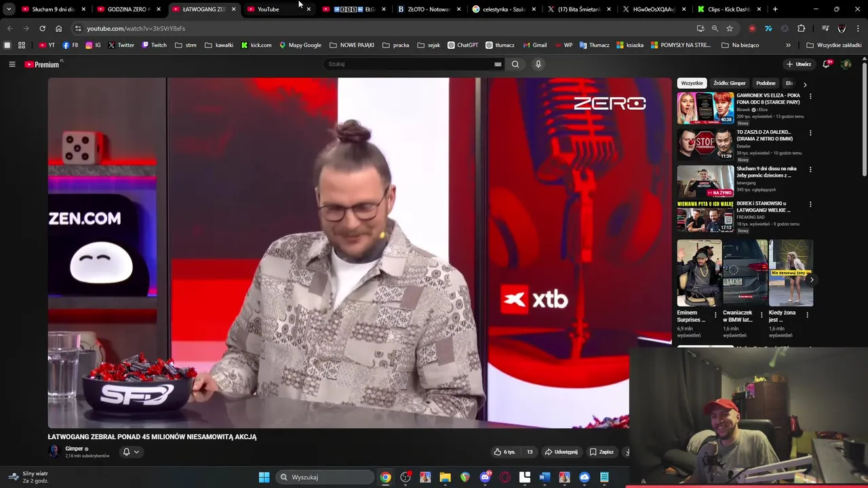
Task: Show more bookmarks with the overflow chevron
Action: click(788, 45)
